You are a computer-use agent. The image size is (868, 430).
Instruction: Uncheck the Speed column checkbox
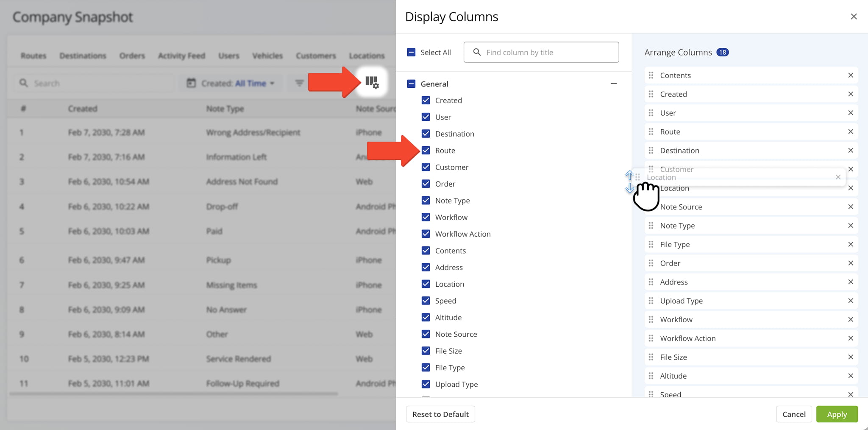coord(426,301)
